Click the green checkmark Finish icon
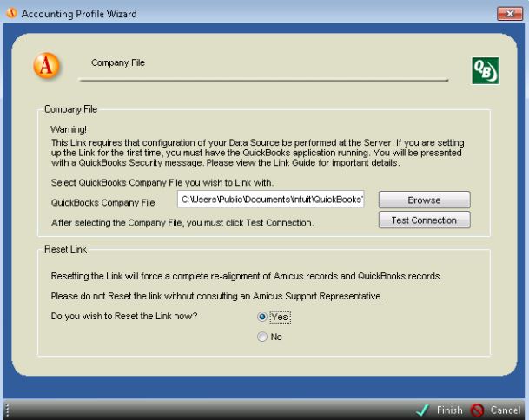Image resolution: width=529 pixels, height=420 pixels. click(x=423, y=410)
